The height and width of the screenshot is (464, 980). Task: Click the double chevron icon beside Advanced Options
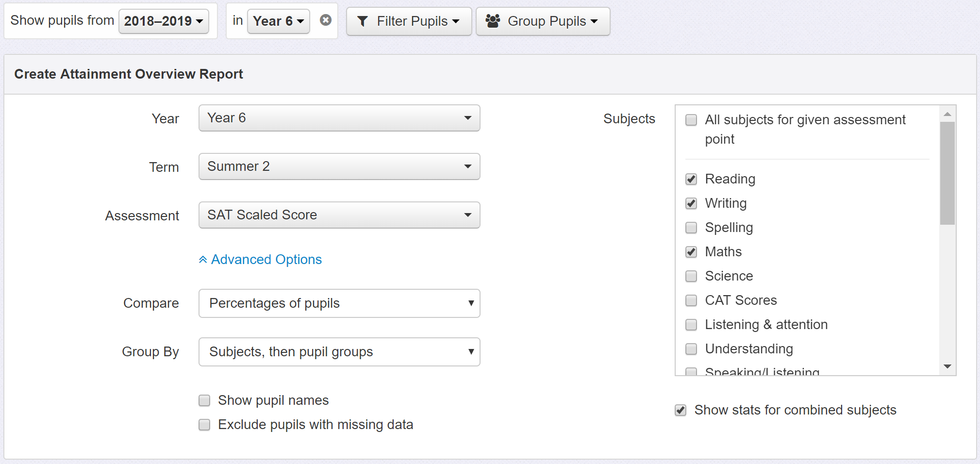[x=203, y=260]
